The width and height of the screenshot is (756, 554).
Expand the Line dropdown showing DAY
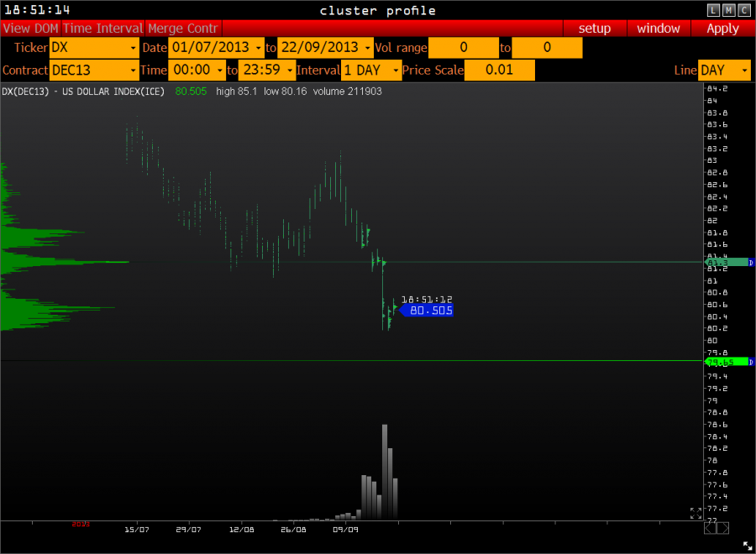click(x=724, y=71)
